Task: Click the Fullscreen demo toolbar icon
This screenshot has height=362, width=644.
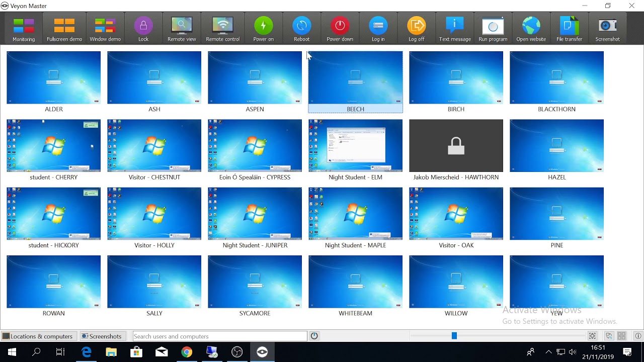Action: tap(64, 29)
